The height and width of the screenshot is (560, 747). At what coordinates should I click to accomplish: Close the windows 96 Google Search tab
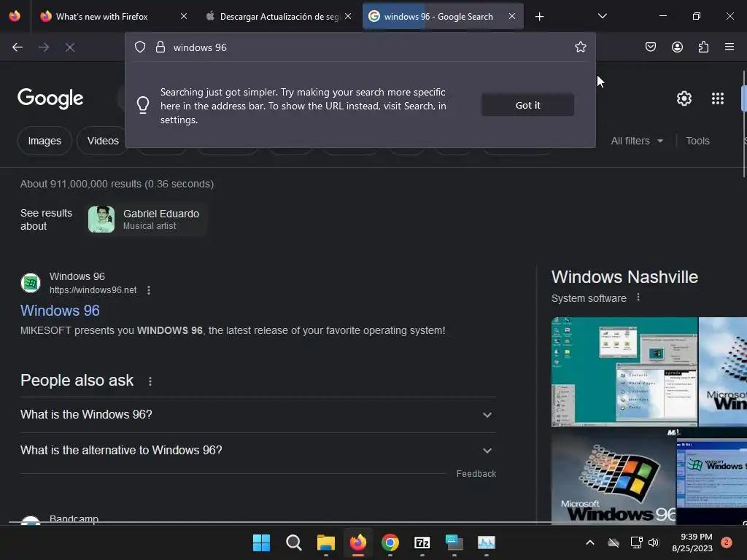click(x=512, y=17)
